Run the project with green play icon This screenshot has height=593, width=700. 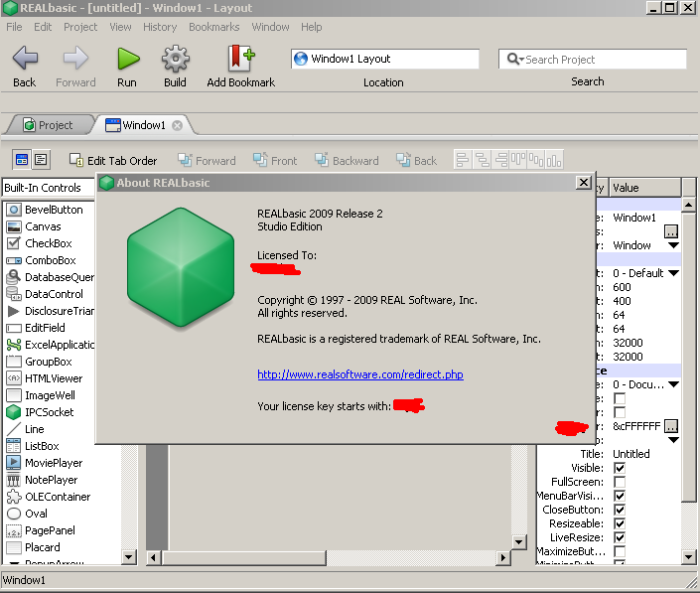(128, 59)
